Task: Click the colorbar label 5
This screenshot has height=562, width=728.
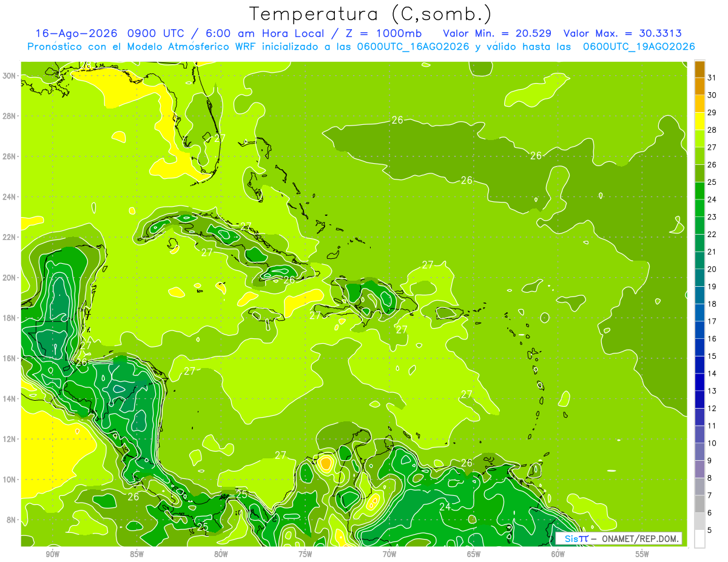Action: click(709, 530)
